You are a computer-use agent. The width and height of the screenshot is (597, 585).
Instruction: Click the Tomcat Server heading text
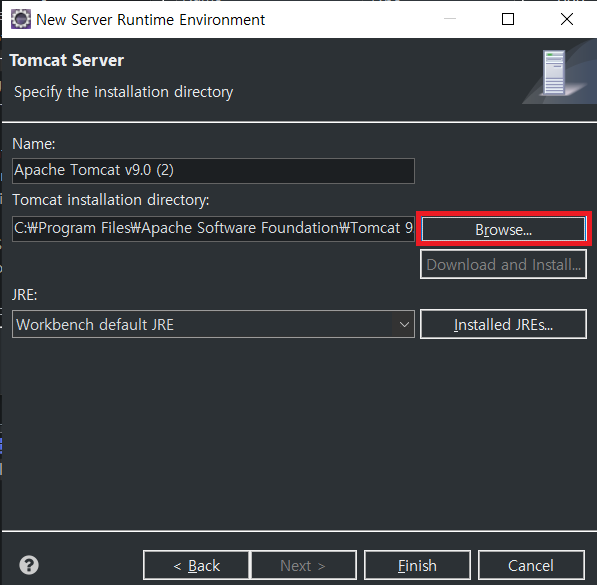point(67,60)
